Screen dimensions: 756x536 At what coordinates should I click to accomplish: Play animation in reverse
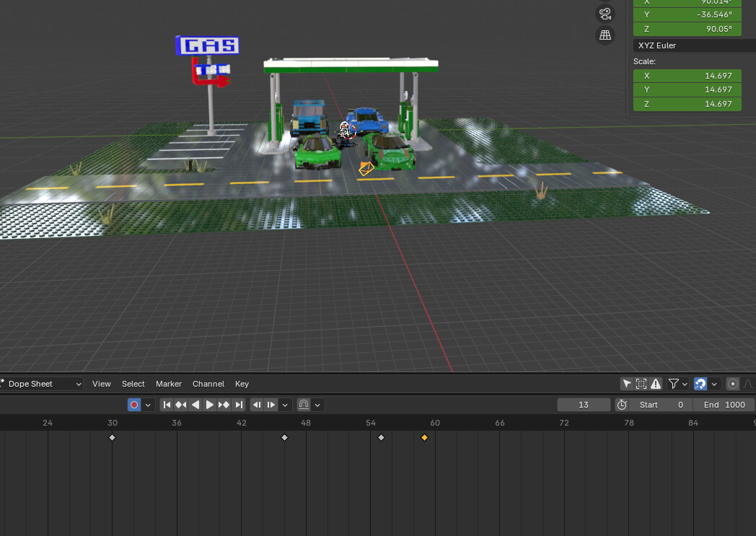coord(195,405)
